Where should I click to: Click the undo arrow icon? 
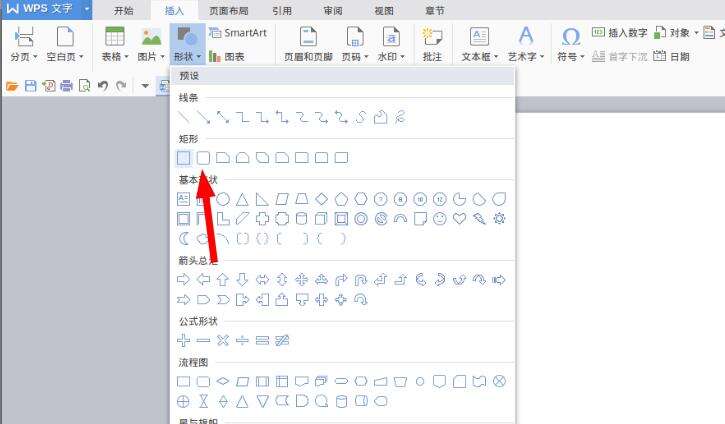click(x=103, y=86)
